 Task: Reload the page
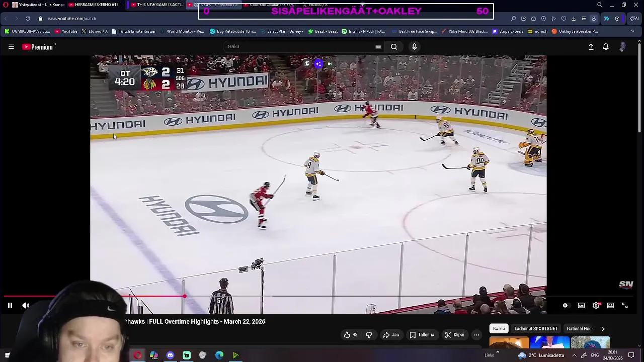[28, 19]
